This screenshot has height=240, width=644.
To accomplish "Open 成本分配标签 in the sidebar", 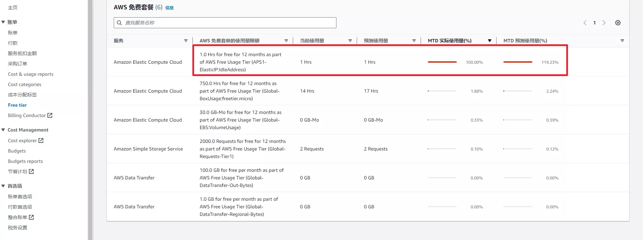I will point(22,95).
